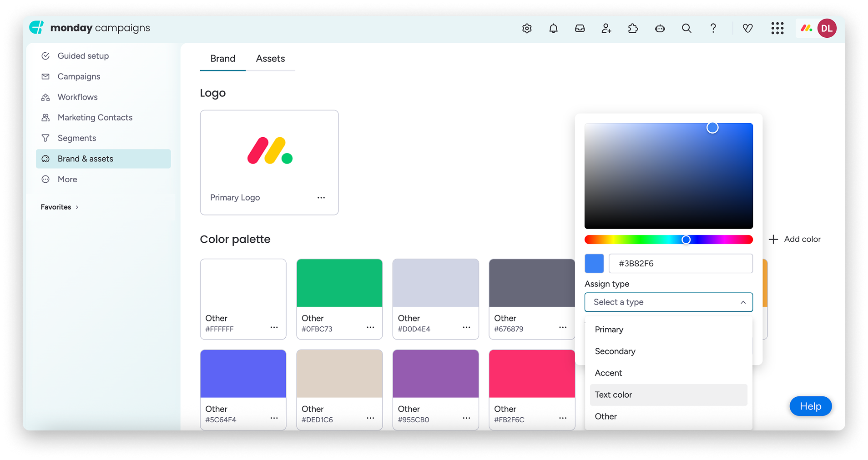Viewport: 868px width, 460px height.
Task: Click the Primary Logo thumbnail image
Action: 270,150
